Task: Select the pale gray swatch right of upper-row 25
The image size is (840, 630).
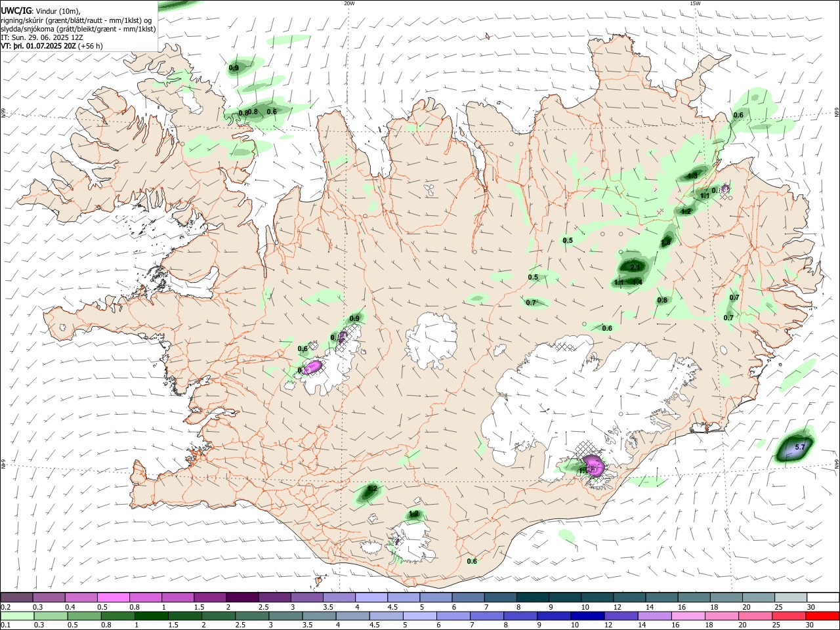Action: [x=790, y=597]
